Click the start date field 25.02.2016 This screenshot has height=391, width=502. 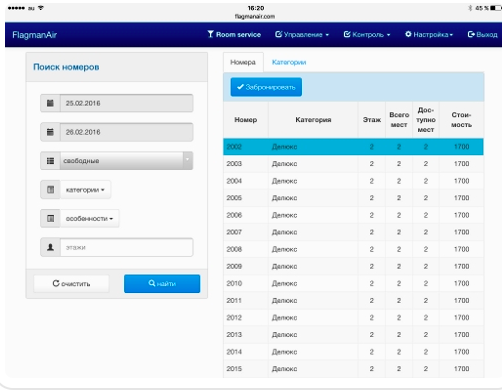coord(126,103)
